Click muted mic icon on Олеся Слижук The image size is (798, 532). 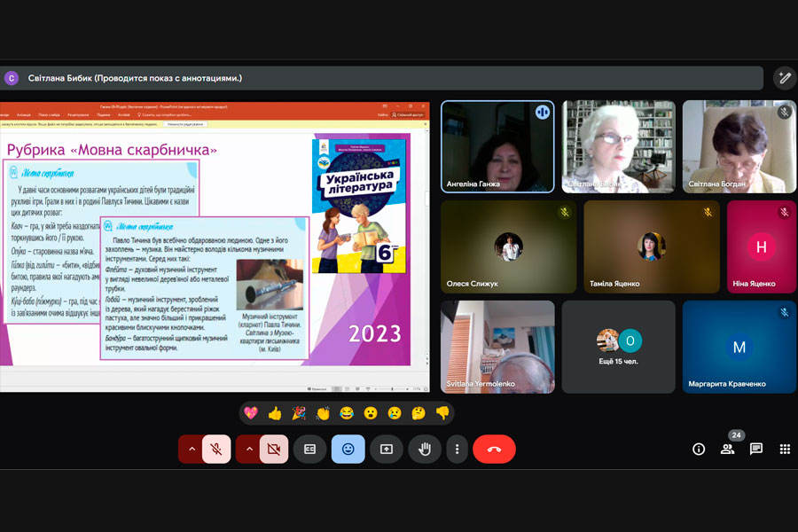[x=565, y=212]
